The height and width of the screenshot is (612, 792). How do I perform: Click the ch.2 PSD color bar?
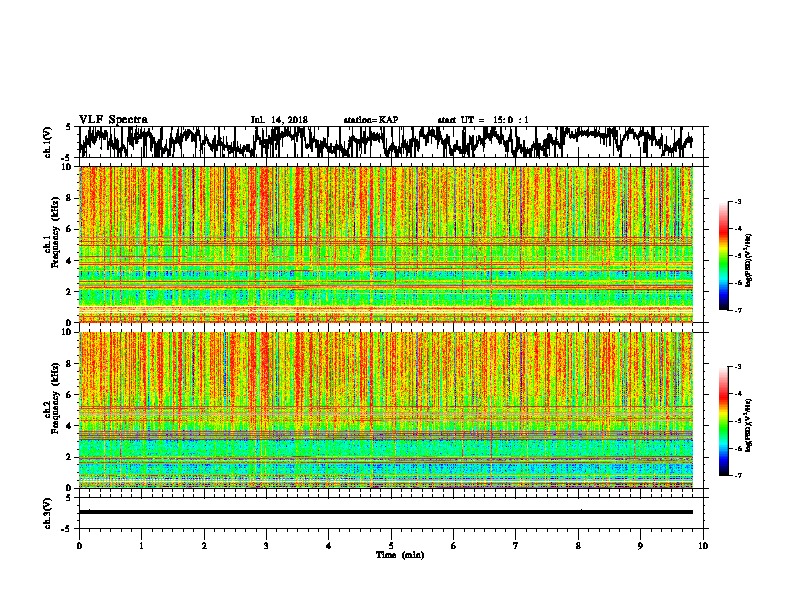pos(723,421)
